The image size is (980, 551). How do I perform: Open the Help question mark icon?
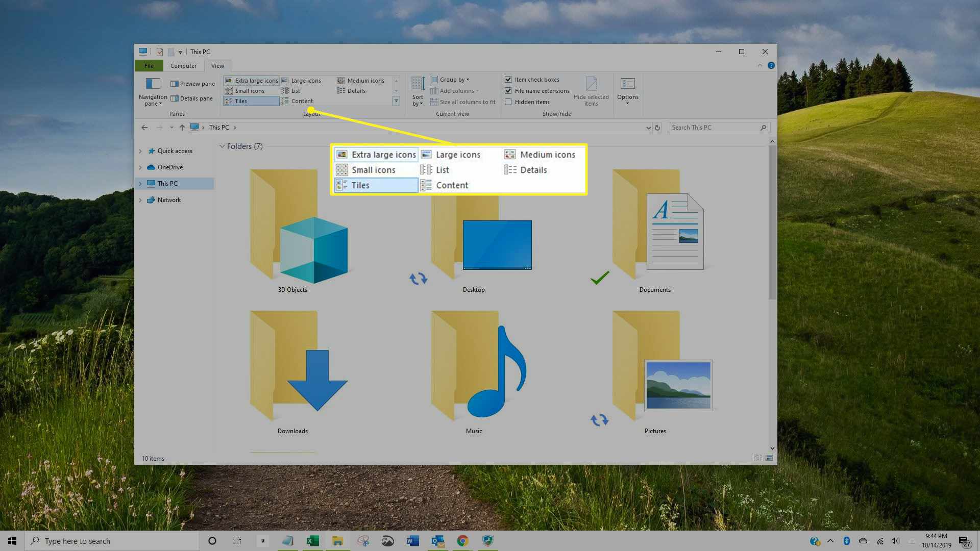tap(771, 65)
